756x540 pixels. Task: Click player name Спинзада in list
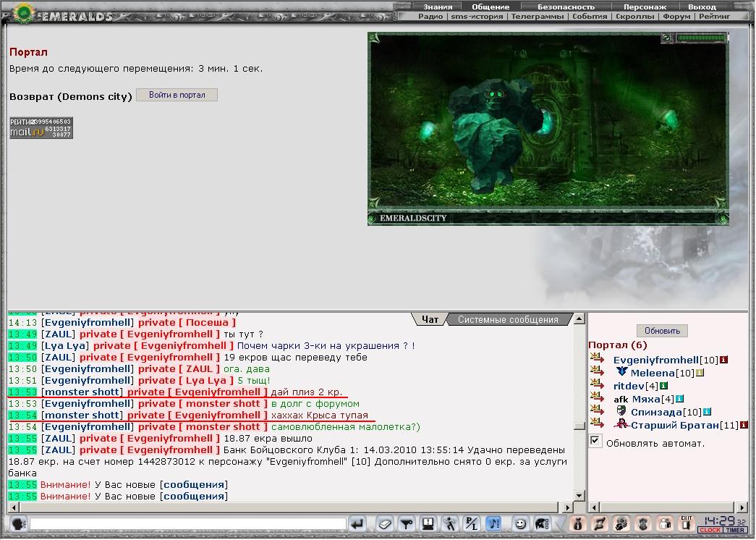click(656, 412)
